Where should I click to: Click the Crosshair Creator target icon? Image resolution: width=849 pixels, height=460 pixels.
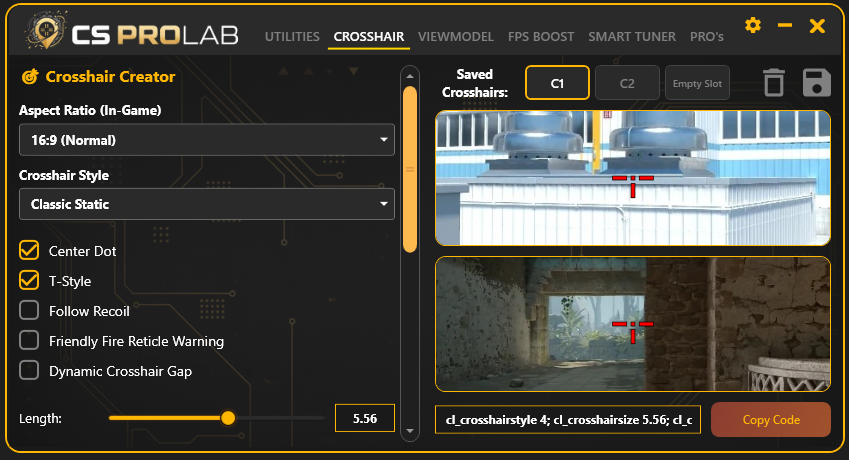(30, 77)
